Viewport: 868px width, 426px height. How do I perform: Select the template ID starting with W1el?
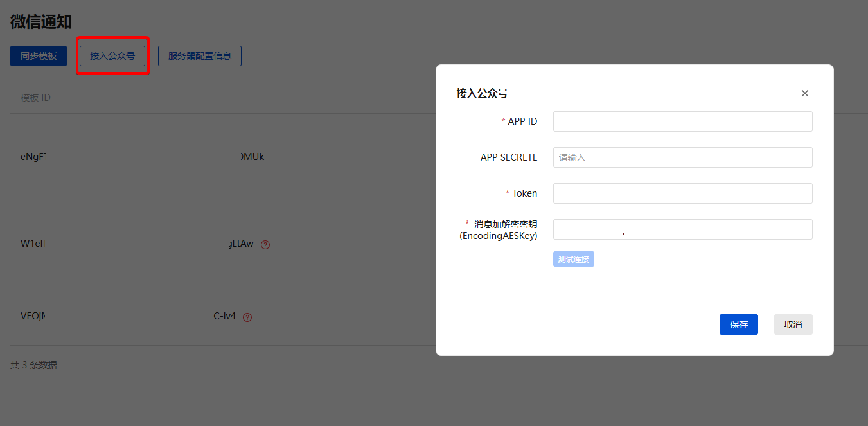tap(137, 244)
